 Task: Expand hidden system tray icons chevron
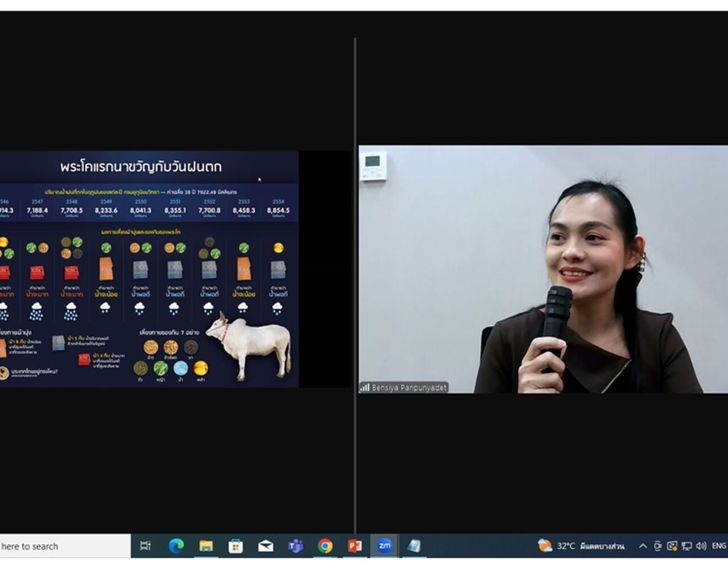[x=643, y=546]
